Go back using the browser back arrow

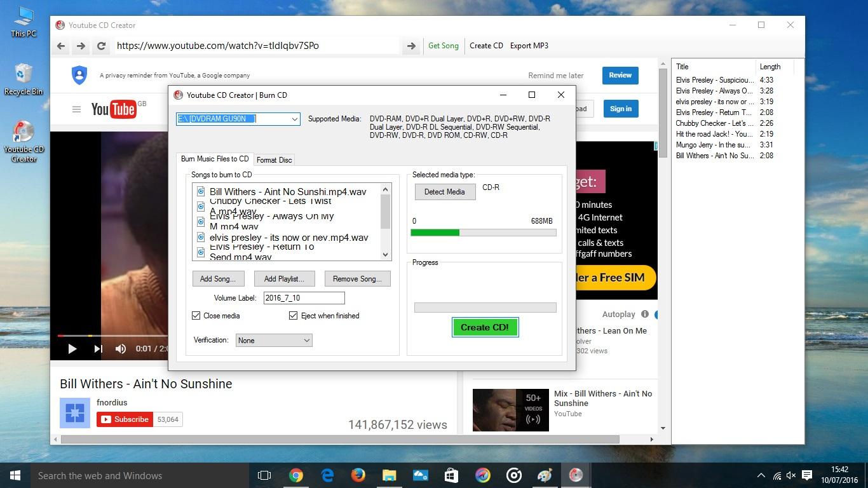(x=61, y=46)
